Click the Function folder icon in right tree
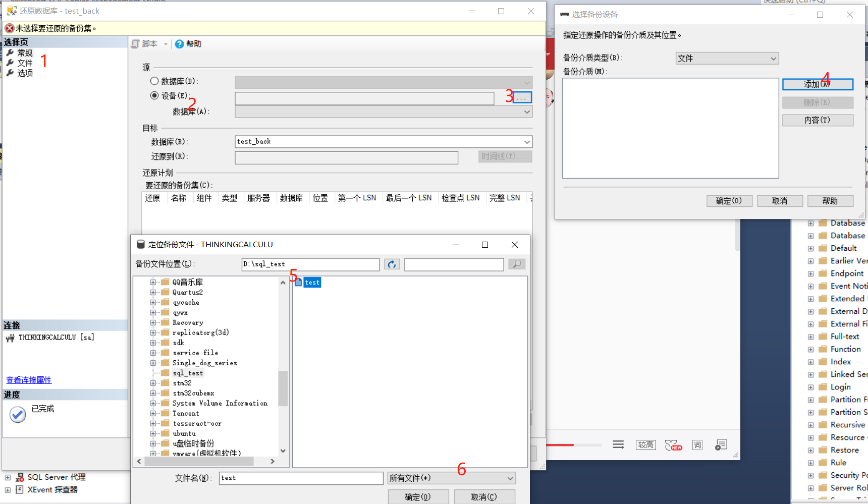This screenshot has height=504, width=868. [823, 349]
